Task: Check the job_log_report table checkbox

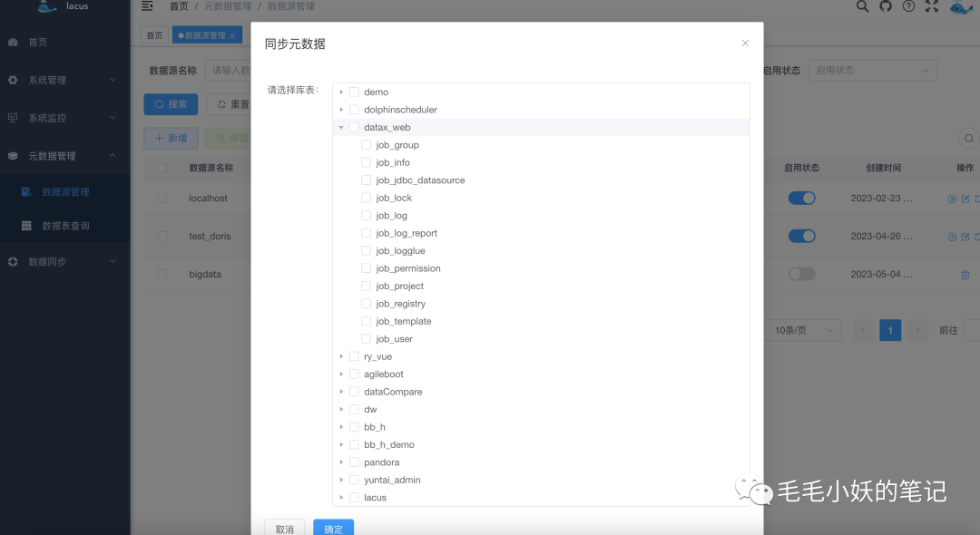Action: coord(367,233)
